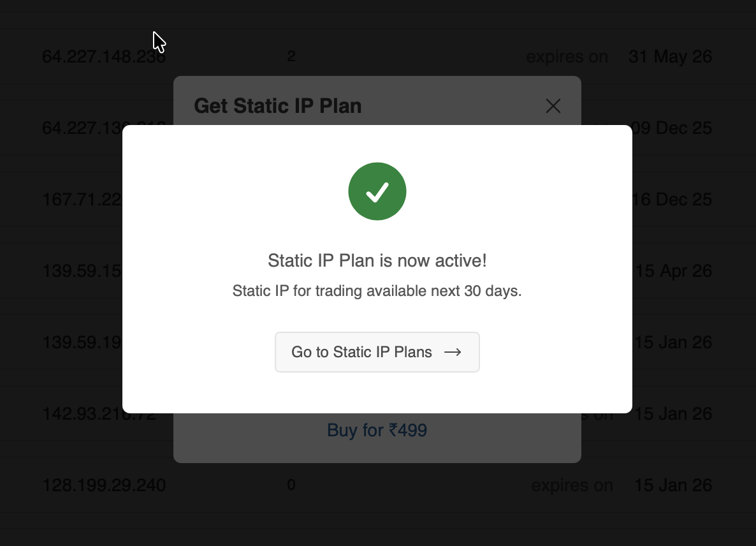Select the IP row beginning with 139.59.15
The image size is (756, 546).
(82, 270)
